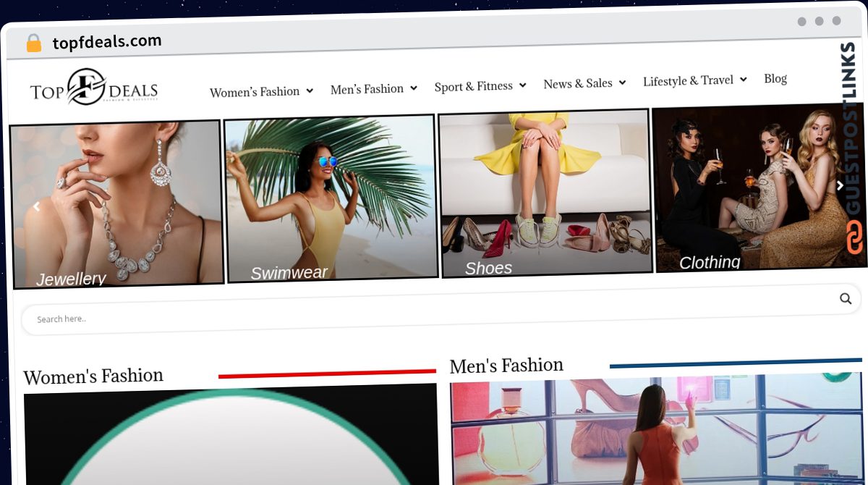Click the Men's Fashion section heading
This screenshot has width=868, height=485.
coord(506,366)
